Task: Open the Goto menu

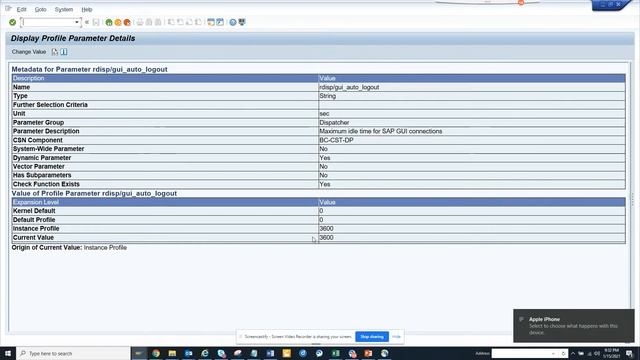Action: tap(40, 9)
